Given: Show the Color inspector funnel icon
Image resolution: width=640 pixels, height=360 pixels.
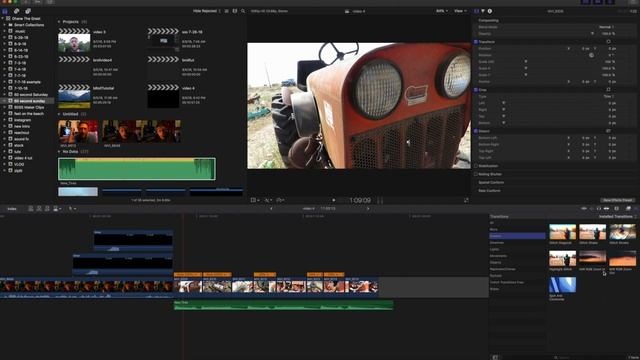Looking at the screenshot, I should tap(483, 11).
